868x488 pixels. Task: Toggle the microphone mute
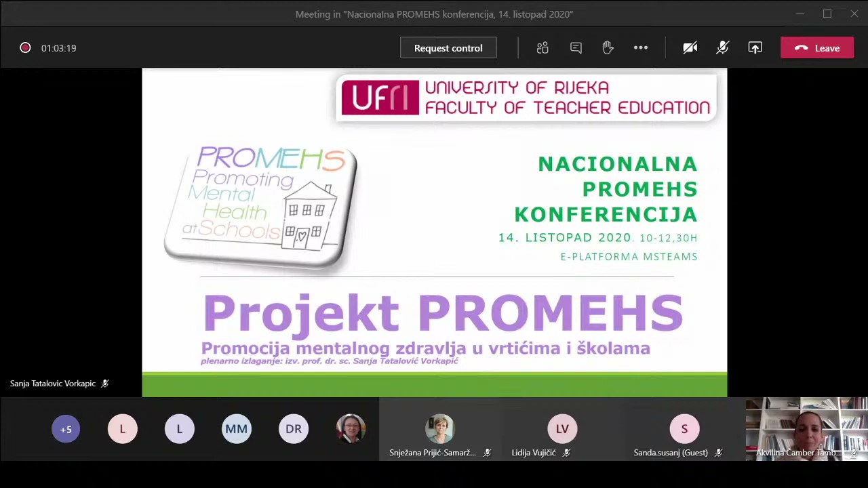[723, 48]
